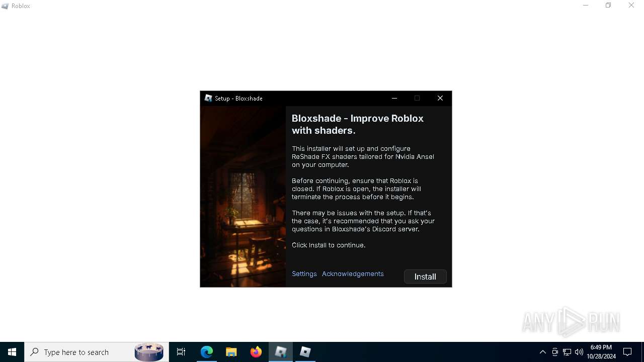Launch Microsoft Edge from taskbar
Viewport: 644px width, 362px height.
[x=207, y=352]
